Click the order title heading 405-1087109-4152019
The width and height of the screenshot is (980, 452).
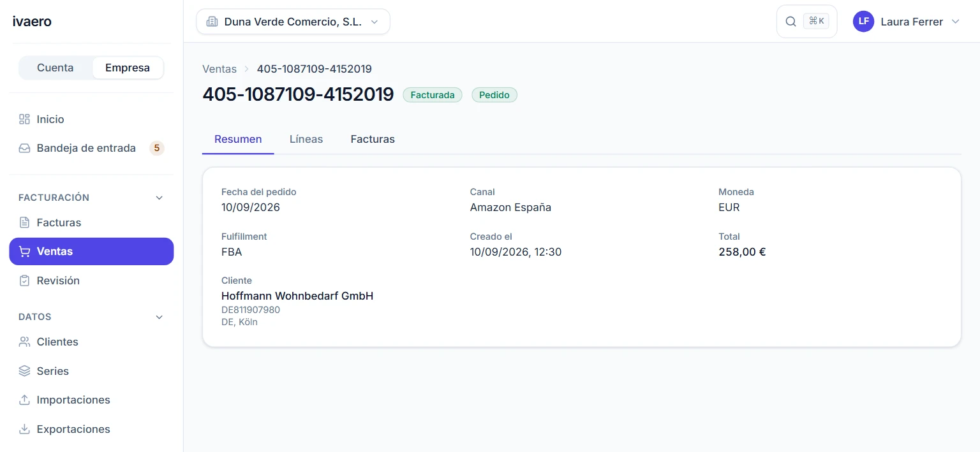pos(298,94)
